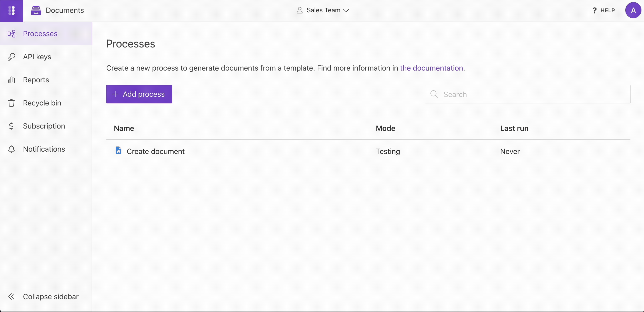Screen dimensions: 644x312
Task: Click the magnifier search icon
Action: pos(434,94)
